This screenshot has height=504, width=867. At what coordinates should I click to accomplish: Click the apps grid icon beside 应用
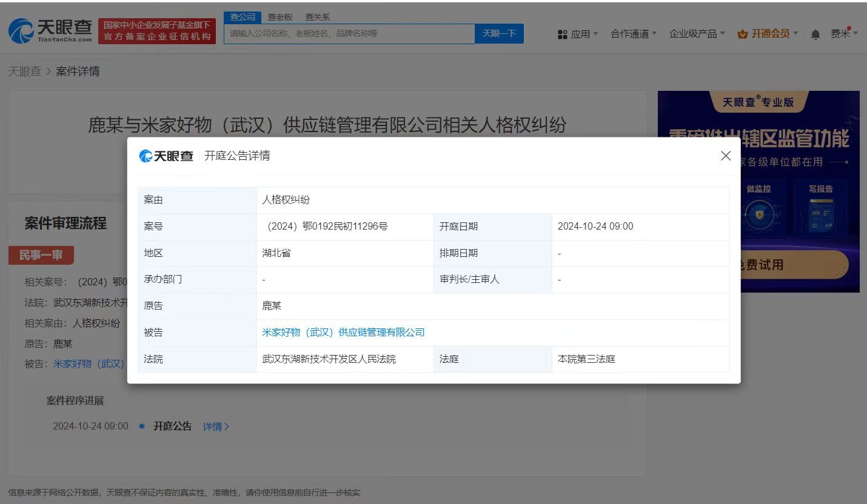(x=561, y=34)
